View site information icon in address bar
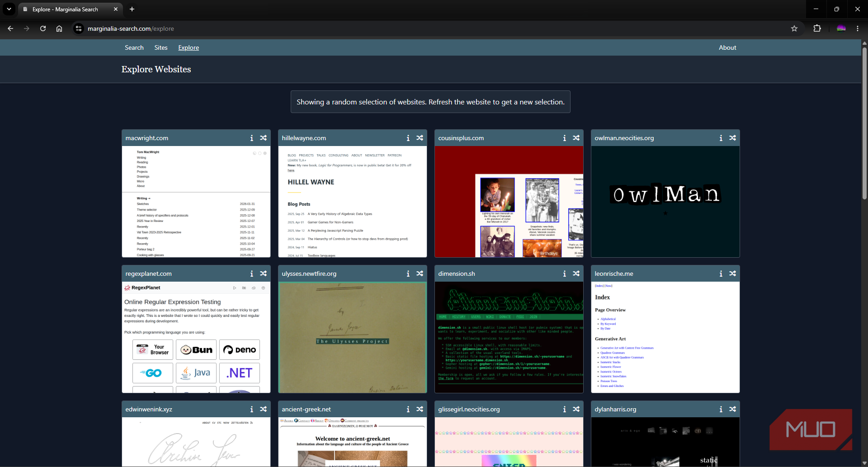 (79, 28)
